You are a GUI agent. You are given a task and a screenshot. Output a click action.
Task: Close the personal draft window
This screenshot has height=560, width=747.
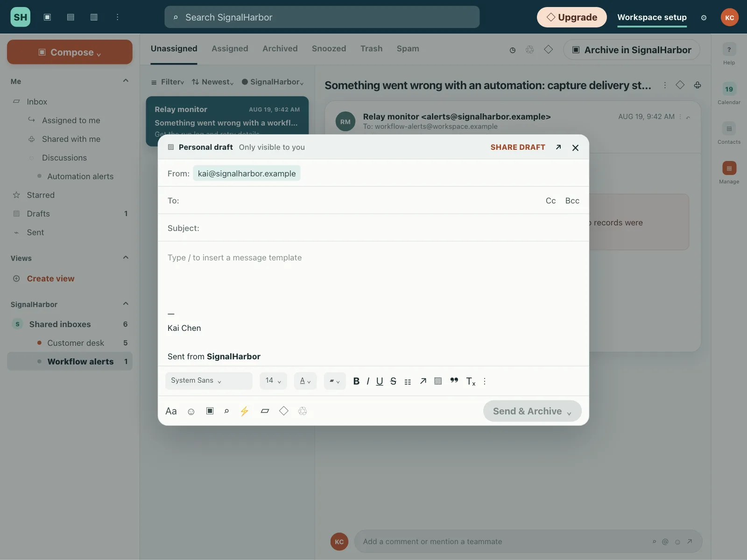[575, 147]
